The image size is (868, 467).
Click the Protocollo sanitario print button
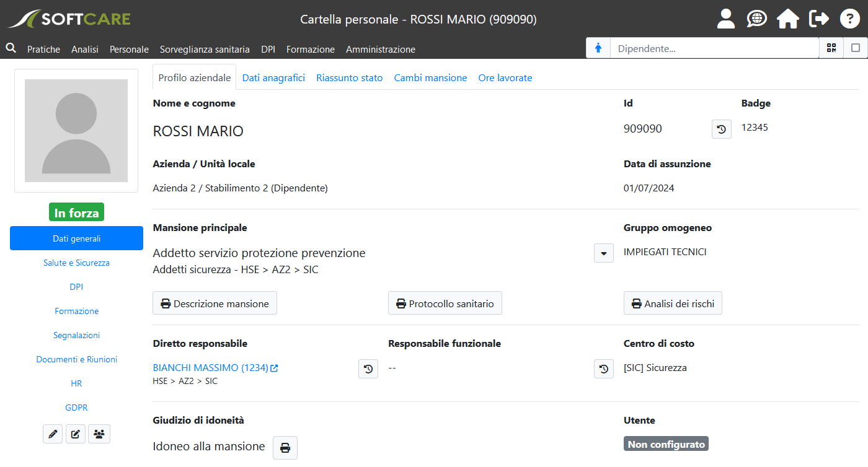[x=445, y=303]
